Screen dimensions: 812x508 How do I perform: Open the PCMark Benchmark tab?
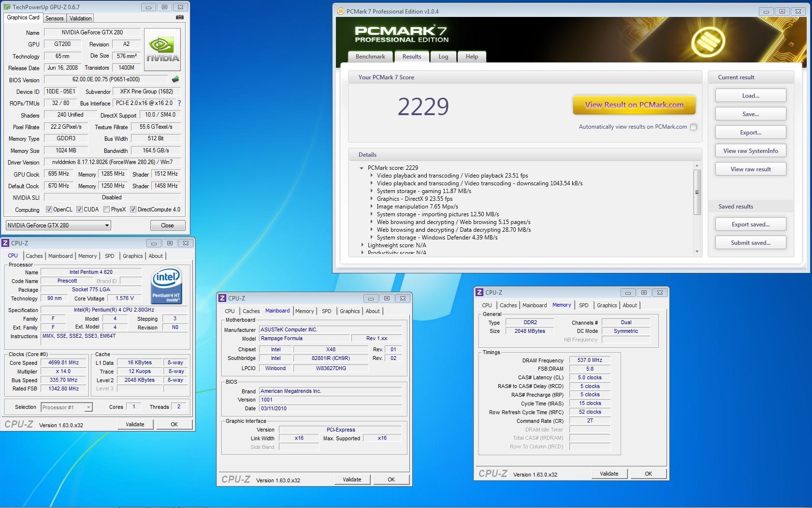tap(370, 57)
